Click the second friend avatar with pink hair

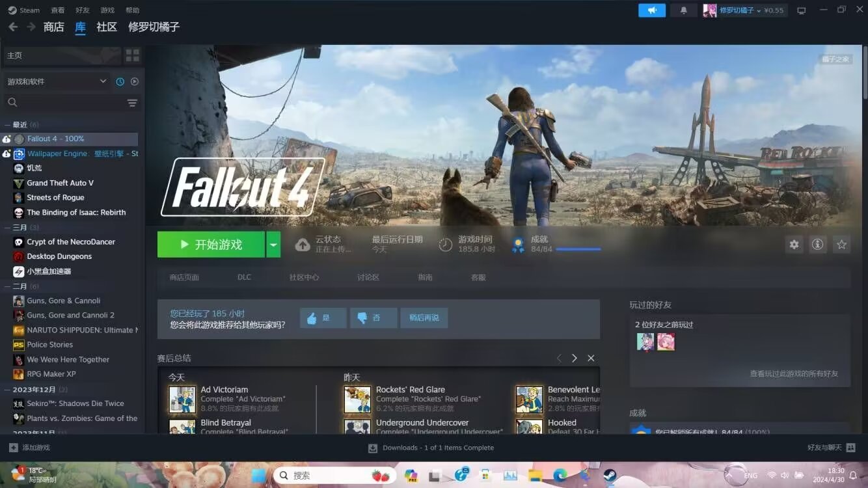[666, 342]
